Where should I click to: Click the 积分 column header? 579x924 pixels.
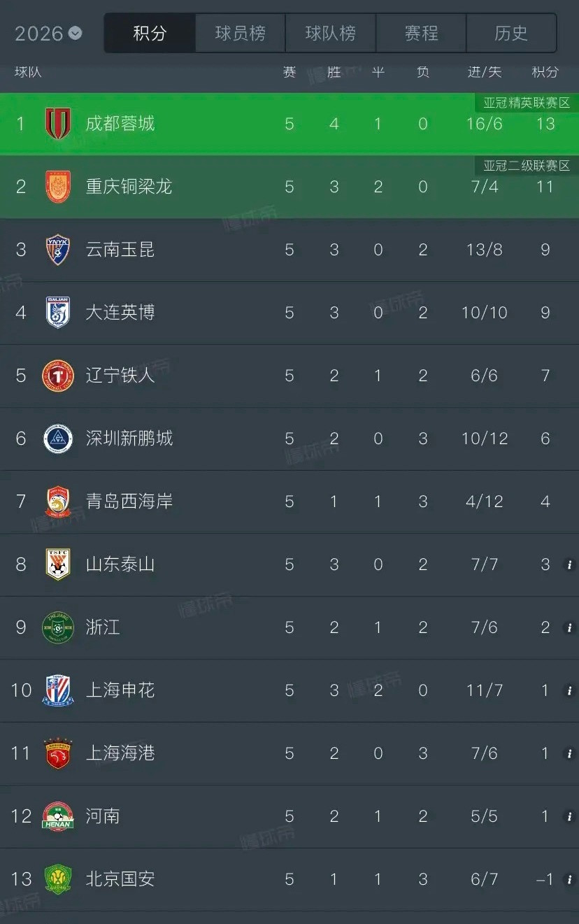click(x=544, y=71)
